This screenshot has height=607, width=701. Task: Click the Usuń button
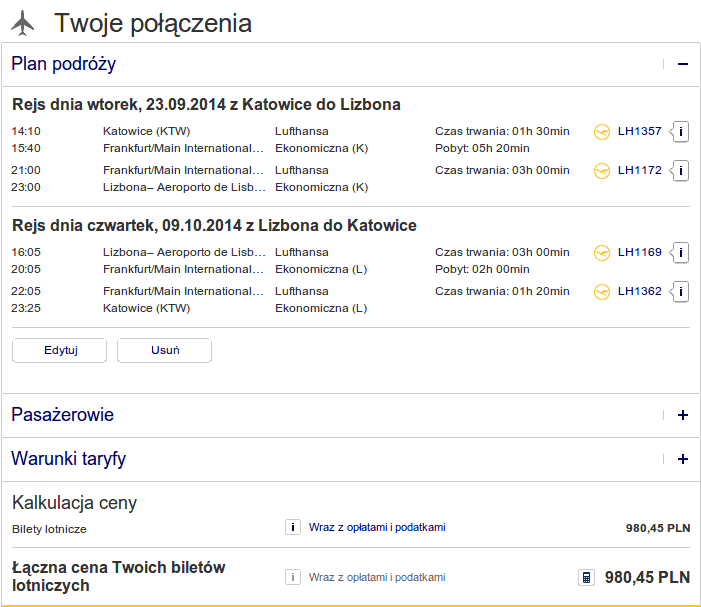165,350
